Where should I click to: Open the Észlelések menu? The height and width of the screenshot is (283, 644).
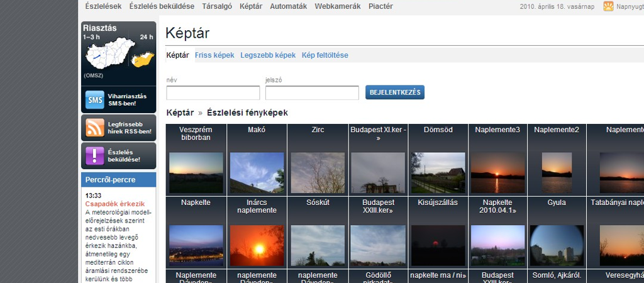click(104, 6)
